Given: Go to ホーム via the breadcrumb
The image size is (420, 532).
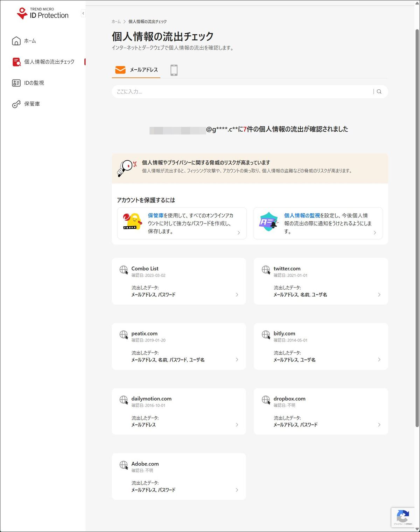Looking at the screenshot, I should [116, 22].
